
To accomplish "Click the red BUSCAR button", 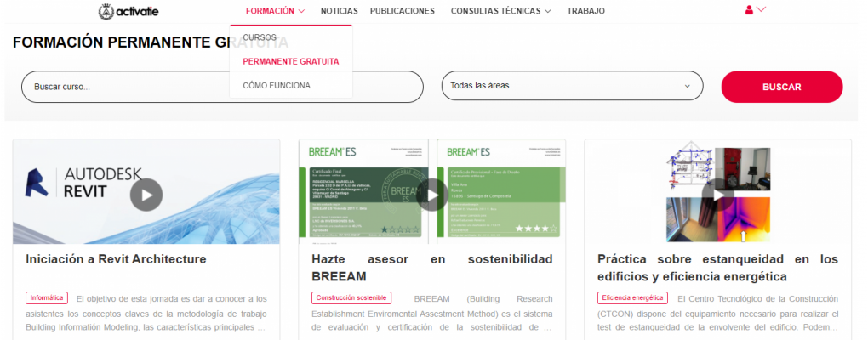I will pos(782,87).
